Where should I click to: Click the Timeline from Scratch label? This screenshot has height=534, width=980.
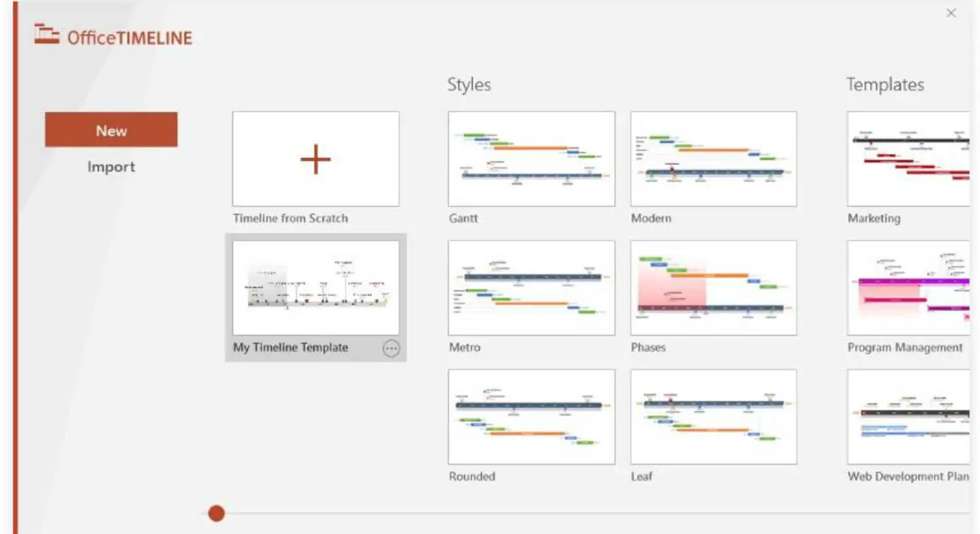[x=291, y=219]
